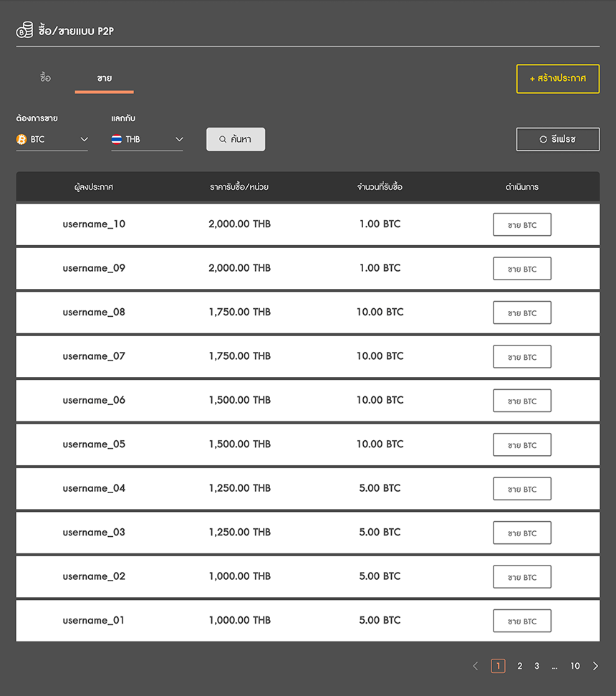
Task: Click the BTC coin icon in the sell dropdown
Action: click(21, 139)
